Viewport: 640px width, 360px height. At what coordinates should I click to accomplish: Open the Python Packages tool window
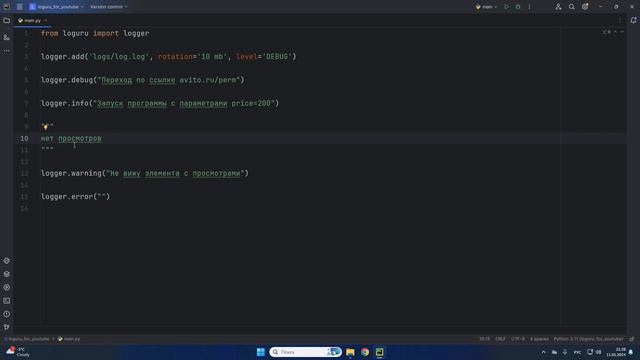[x=7, y=274]
